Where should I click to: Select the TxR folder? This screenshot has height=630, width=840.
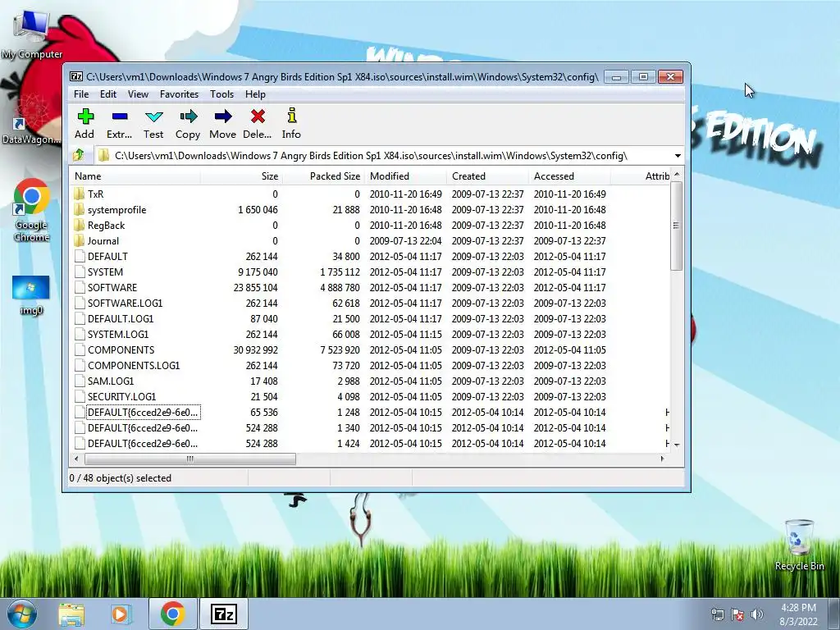pos(96,194)
